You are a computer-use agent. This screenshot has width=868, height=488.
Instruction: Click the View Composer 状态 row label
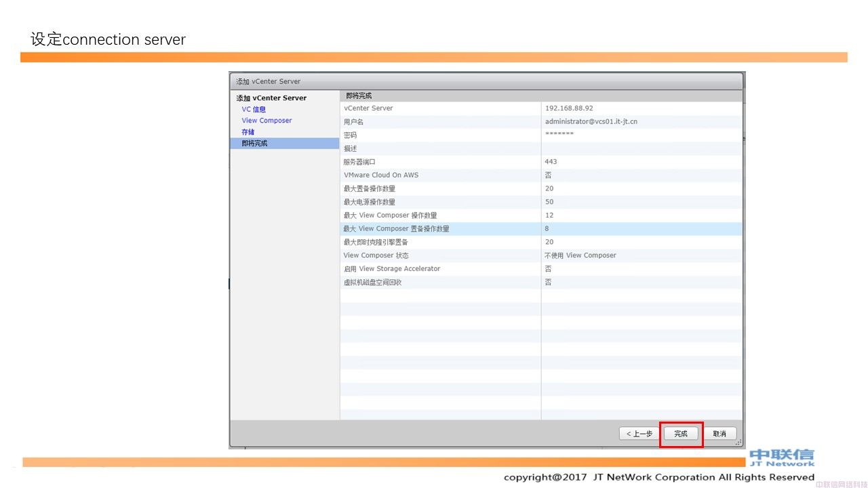(x=376, y=256)
